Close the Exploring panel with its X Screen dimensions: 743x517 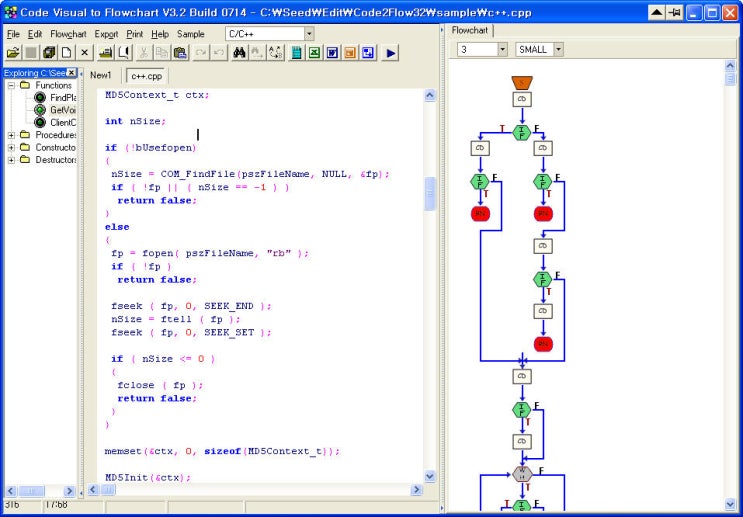pyautogui.click(x=71, y=73)
